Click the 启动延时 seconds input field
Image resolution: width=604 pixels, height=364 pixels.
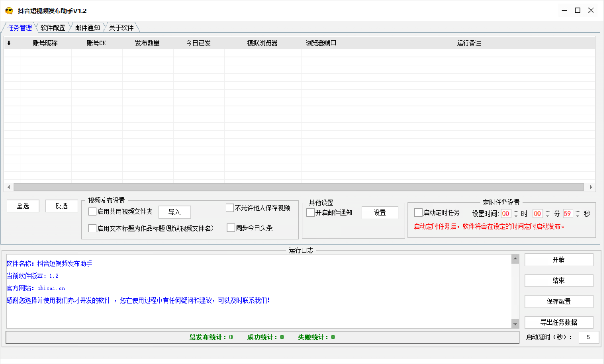(x=588, y=337)
